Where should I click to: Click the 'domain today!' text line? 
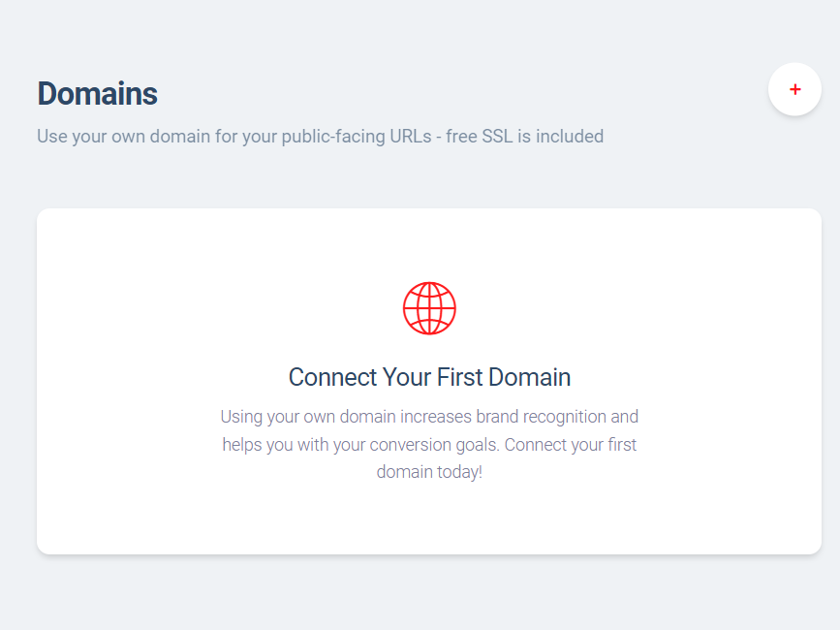coord(429,472)
